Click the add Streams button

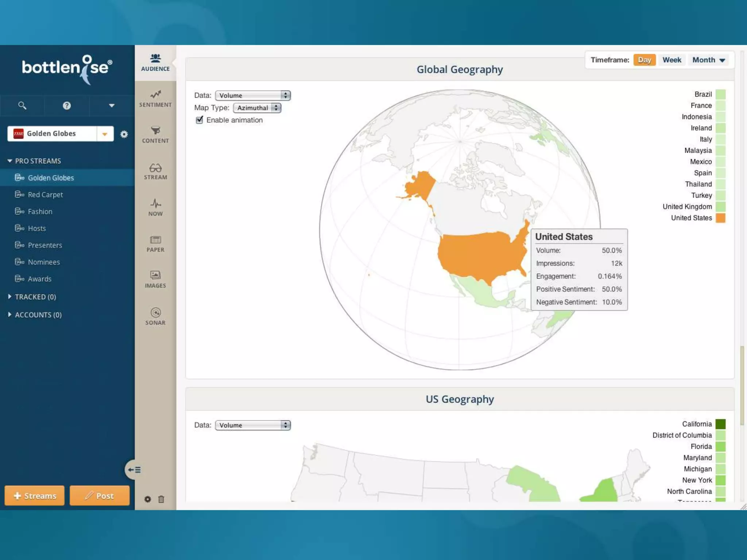click(x=35, y=495)
